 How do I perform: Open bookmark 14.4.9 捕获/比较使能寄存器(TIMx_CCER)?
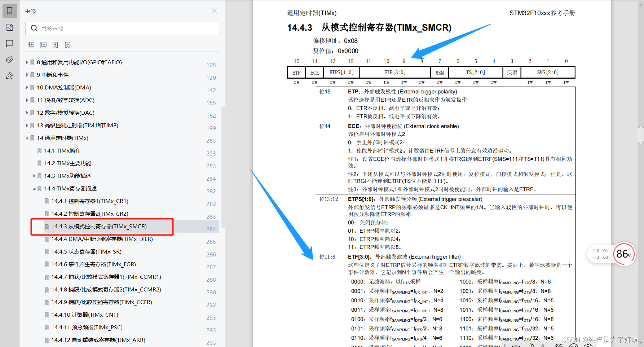[x=102, y=302]
